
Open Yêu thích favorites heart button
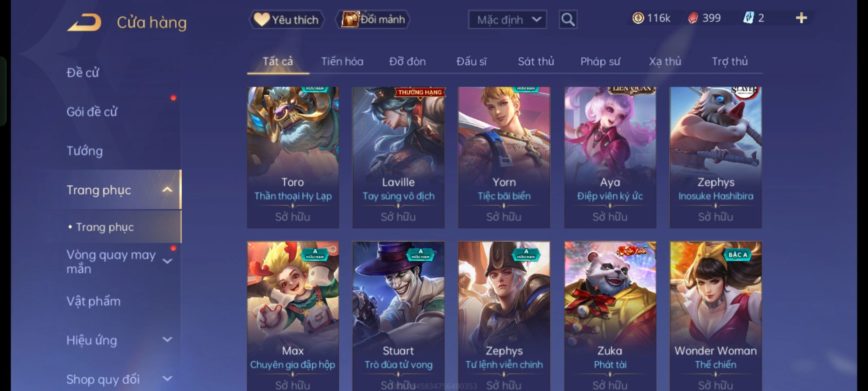point(286,20)
